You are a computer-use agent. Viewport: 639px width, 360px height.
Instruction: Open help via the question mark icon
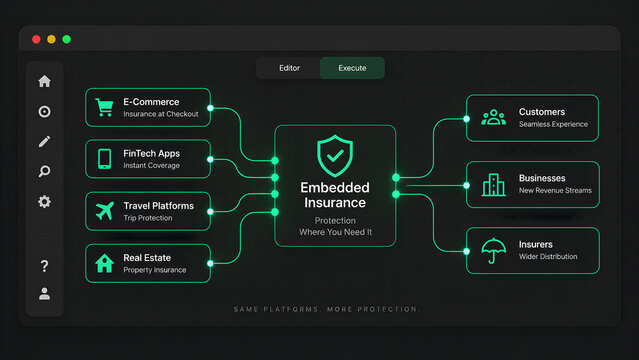point(44,266)
